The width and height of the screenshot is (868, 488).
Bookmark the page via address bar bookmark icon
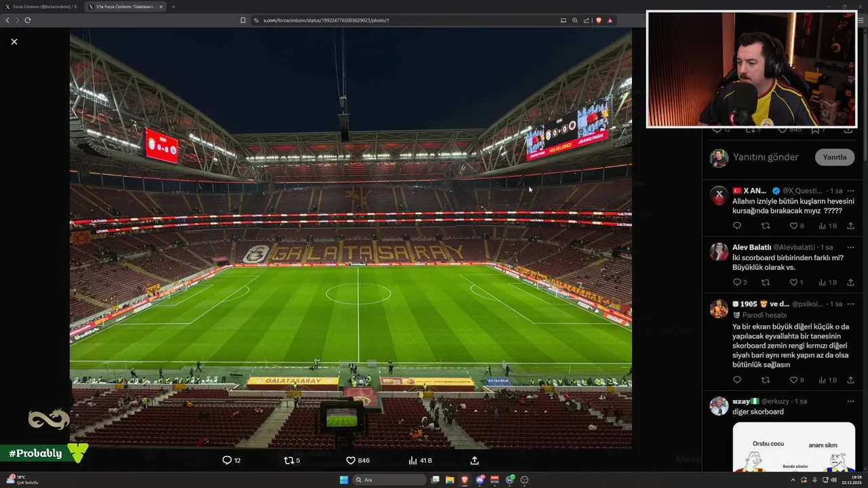coord(243,20)
